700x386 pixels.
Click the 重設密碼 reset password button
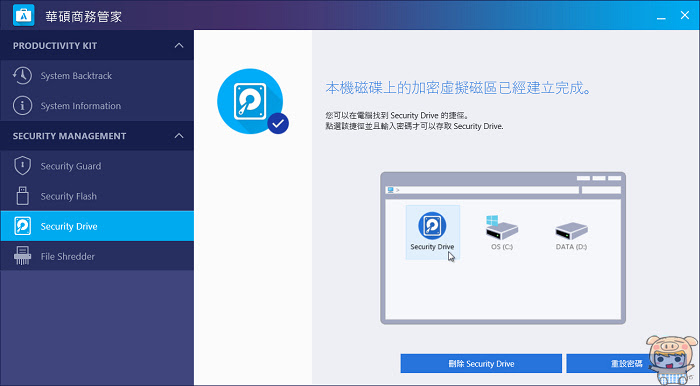626,364
